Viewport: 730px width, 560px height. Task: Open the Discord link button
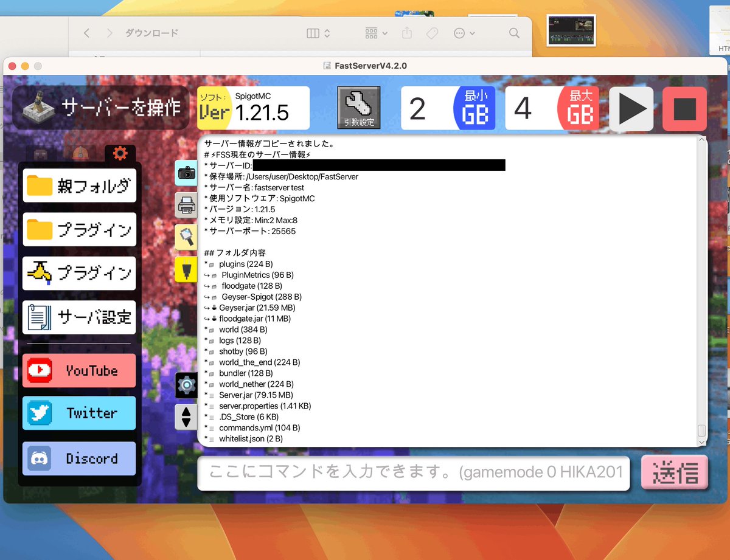coord(80,458)
